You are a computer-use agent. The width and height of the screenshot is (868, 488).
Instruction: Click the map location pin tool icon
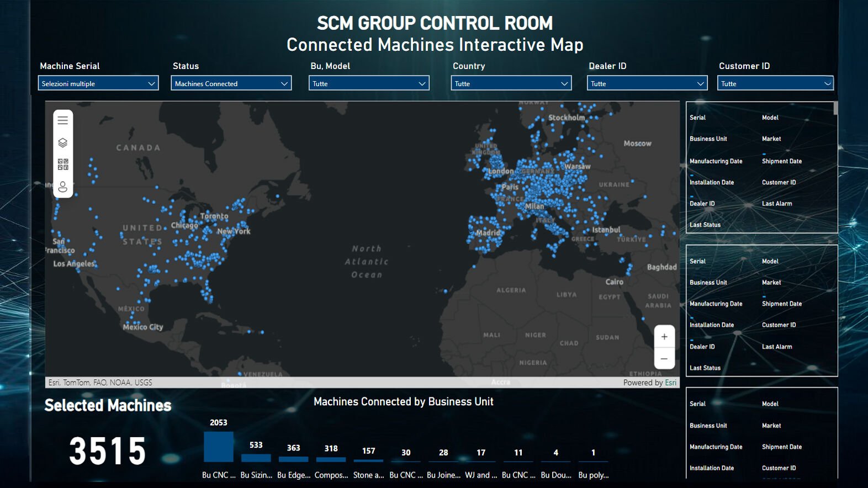coord(63,187)
